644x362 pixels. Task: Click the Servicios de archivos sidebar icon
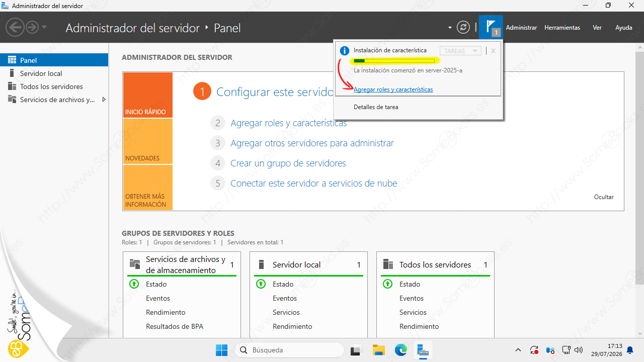tap(12, 100)
